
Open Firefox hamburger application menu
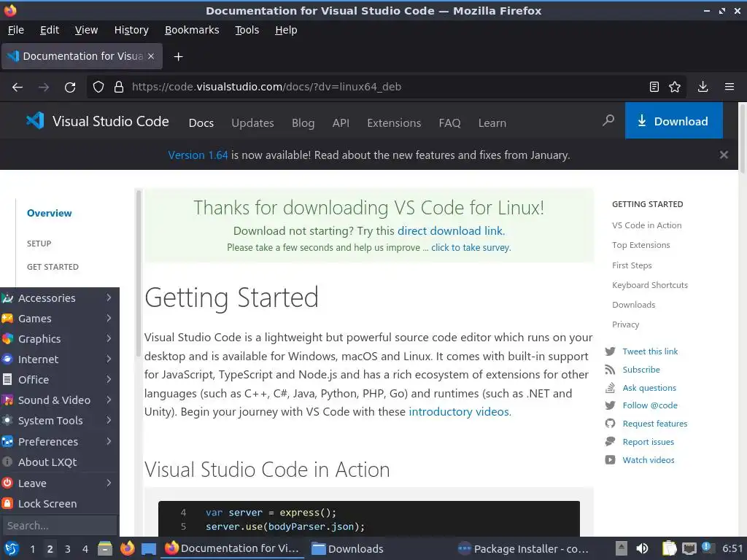pyautogui.click(x=729, y=87)
